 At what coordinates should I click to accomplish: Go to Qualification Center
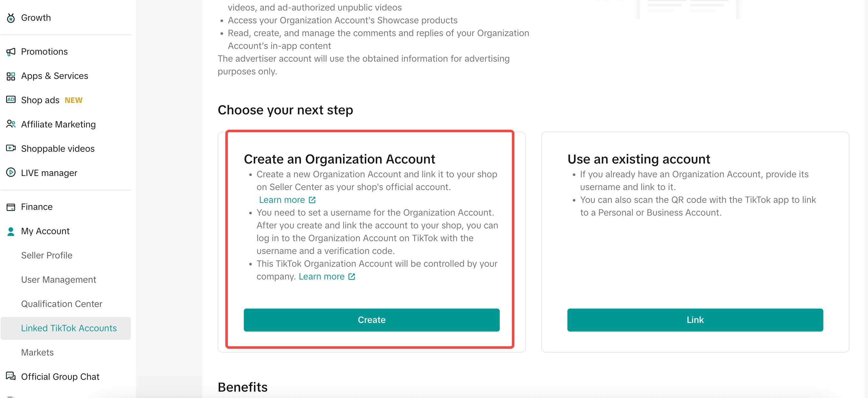[x=61, y=304]
